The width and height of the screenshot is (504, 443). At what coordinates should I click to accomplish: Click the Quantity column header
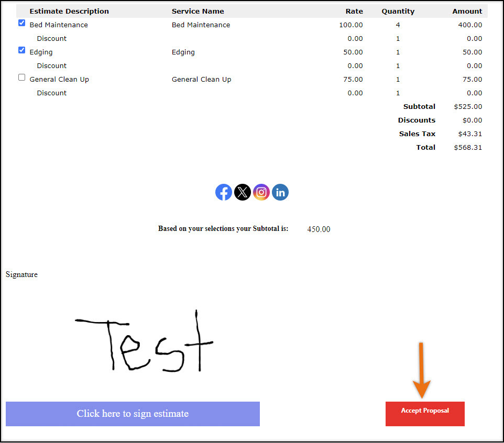[x=398, y=11]
